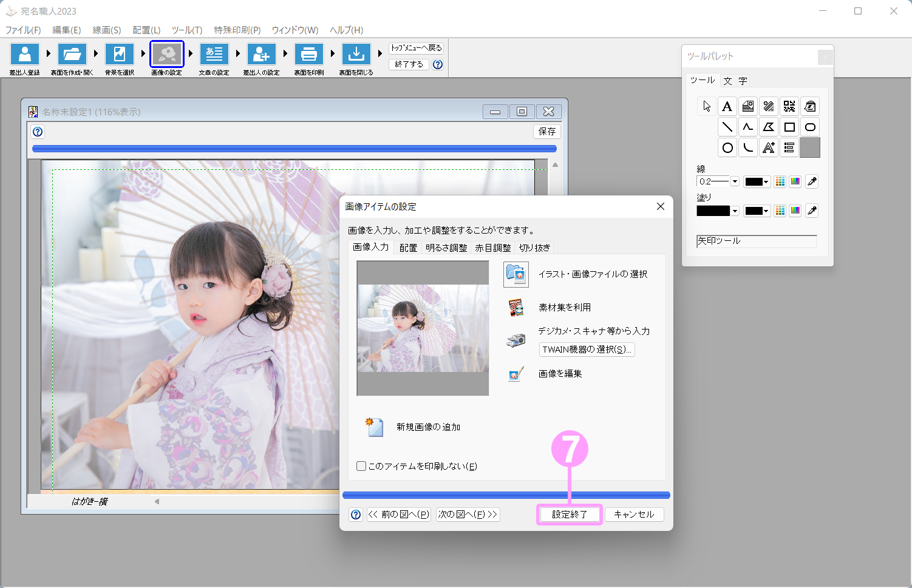This screenshot has width=912, height=588.
Task: Select the text 'A' tool in palette
Action: [x=727, y=107]
